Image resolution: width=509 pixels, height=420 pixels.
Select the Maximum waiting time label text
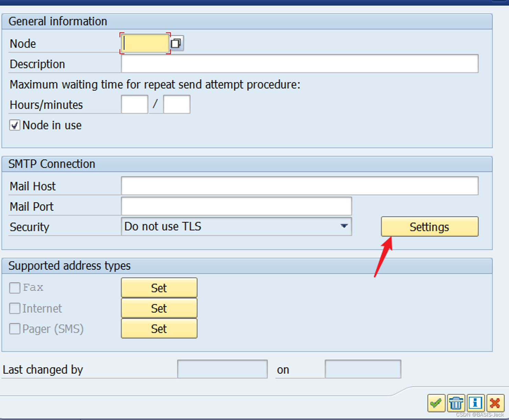[155, 84]
